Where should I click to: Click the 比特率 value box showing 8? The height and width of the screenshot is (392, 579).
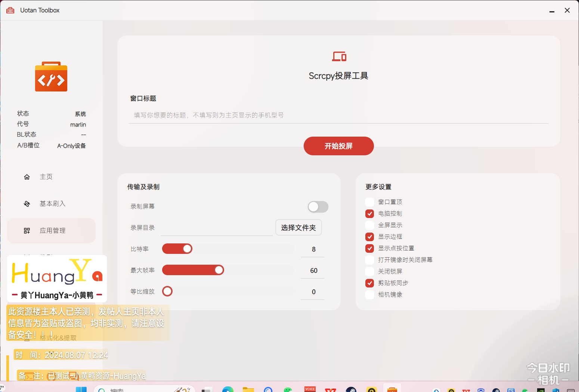(312, 249)
